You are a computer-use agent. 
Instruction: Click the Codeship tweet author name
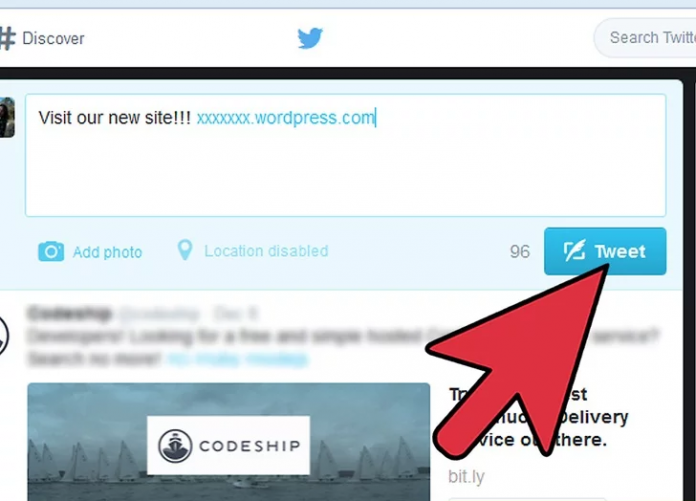click(x=69, y=314)
